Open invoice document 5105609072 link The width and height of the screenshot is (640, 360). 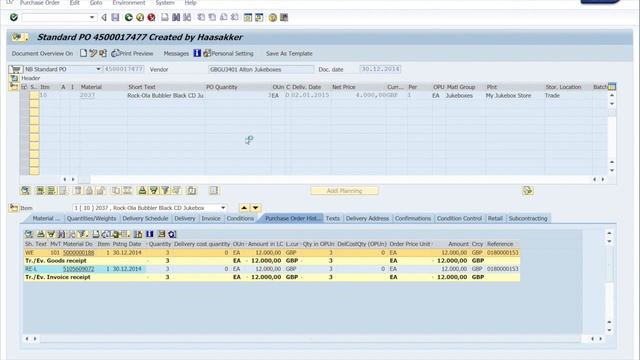[78, 269]
